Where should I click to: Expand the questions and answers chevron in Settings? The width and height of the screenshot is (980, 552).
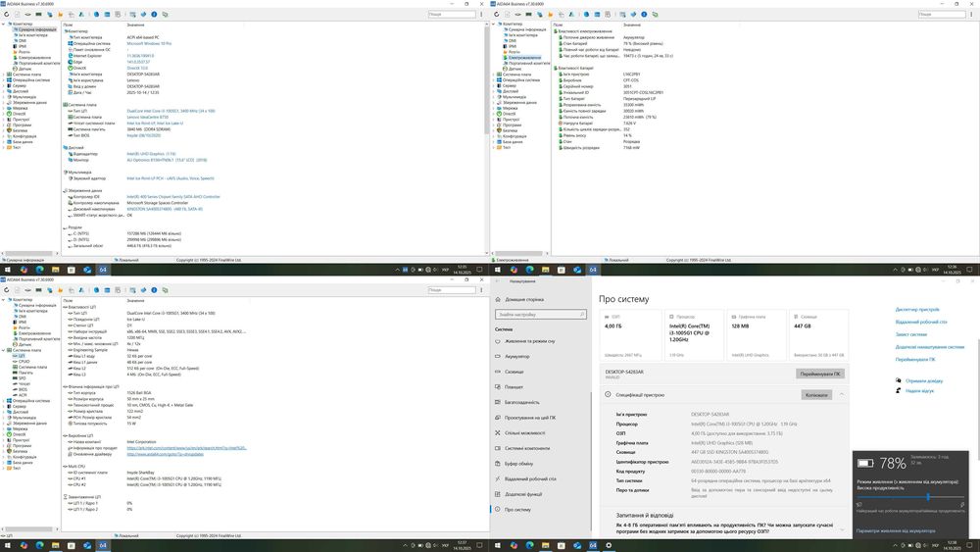coord(842,528)
